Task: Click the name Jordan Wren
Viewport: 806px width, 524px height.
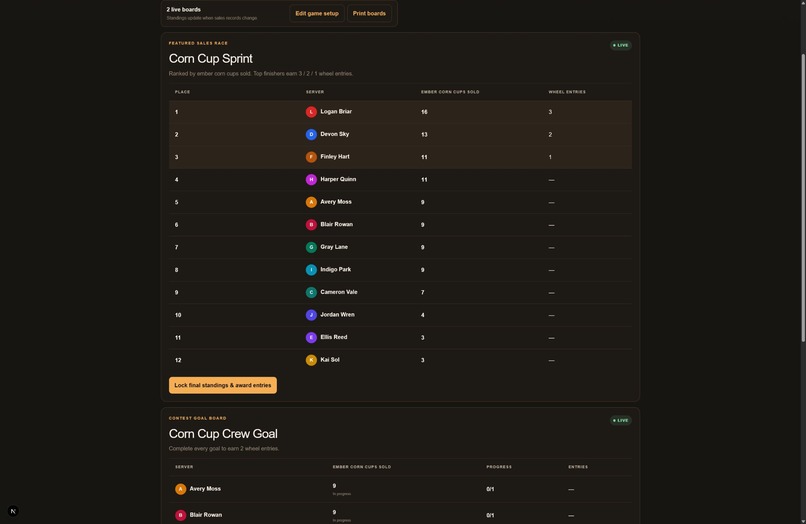Action: pos(337,315)
